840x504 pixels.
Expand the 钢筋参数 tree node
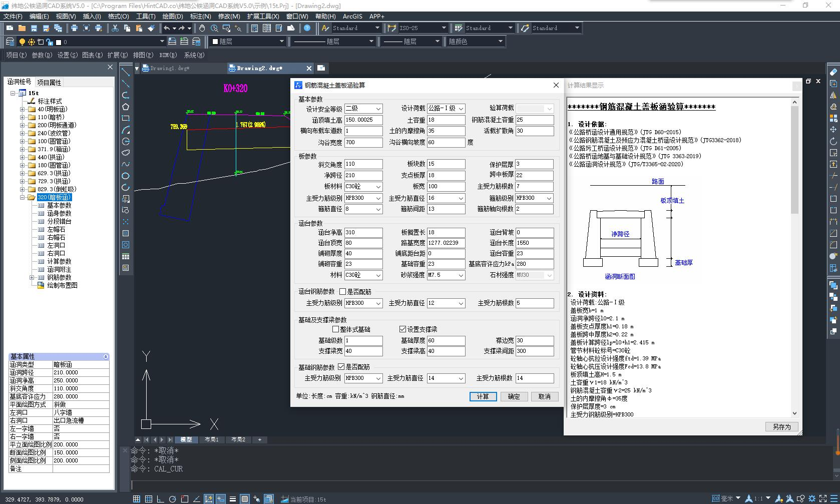click(x=32, y=277)
